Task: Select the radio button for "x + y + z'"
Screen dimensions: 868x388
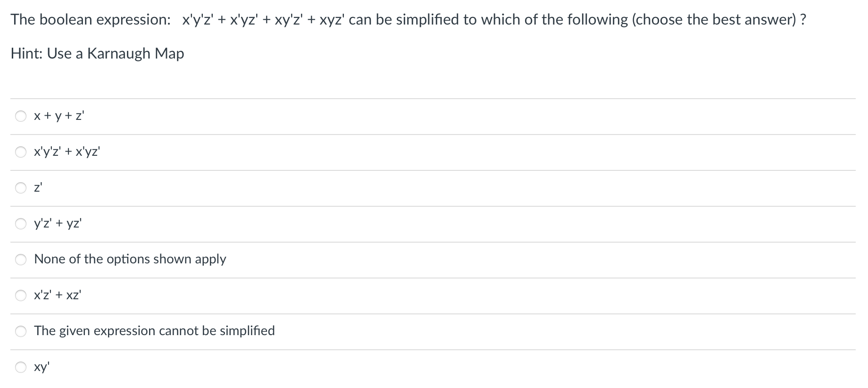Action: (21, 116)
